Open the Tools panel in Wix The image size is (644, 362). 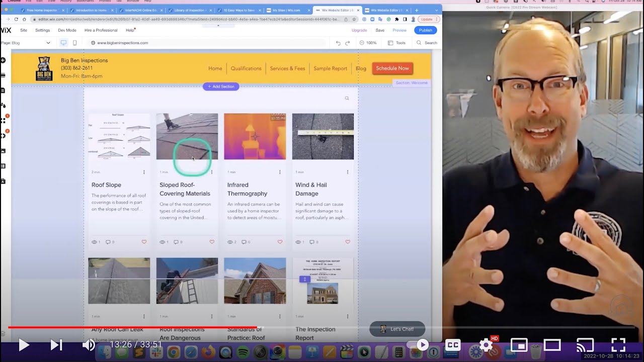397,43
